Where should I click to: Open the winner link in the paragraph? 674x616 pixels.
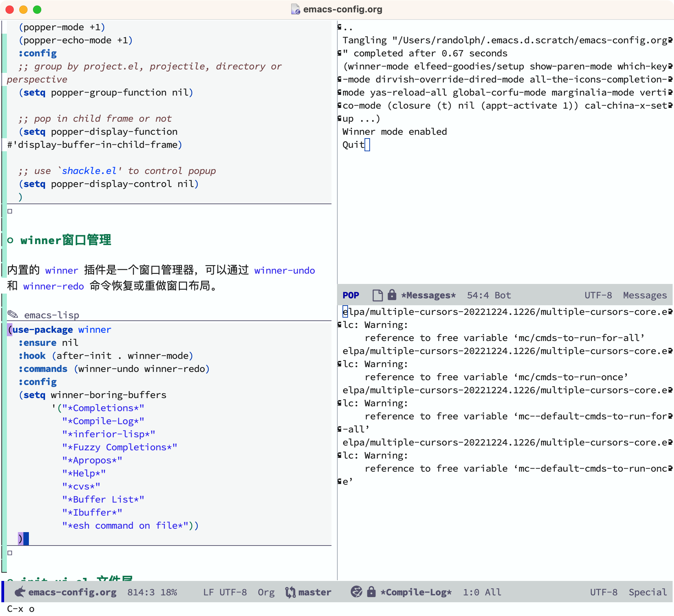[x=62, y=271]
